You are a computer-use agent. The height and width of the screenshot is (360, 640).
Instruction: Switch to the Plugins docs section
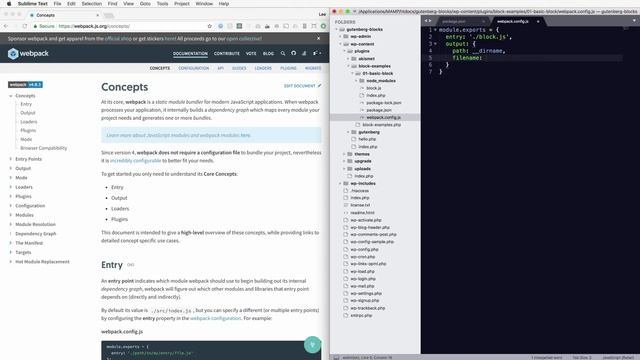[x=288, y=68]
